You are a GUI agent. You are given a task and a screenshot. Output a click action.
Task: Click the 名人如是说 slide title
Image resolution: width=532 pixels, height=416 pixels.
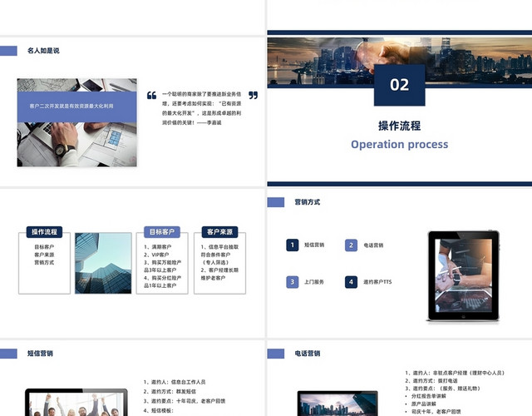[43, 51]
